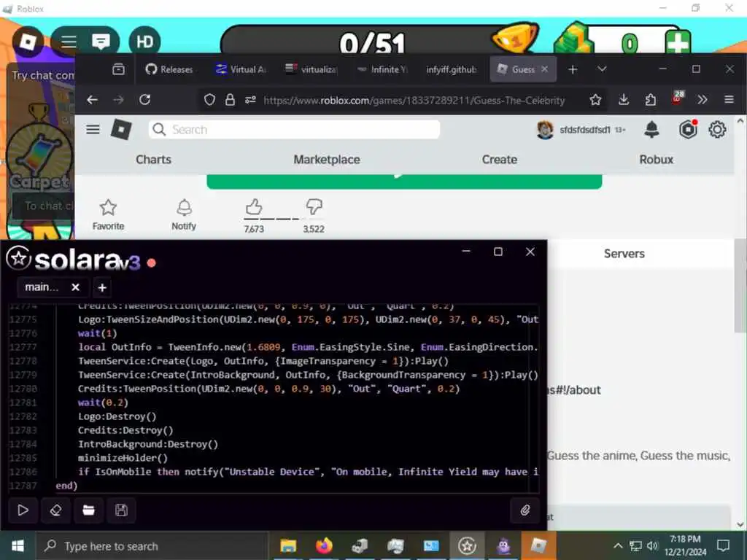The height and width of the screenshot is (560, 747).
Task: Click the Firefox address bar URL
Action: point(414,100)
